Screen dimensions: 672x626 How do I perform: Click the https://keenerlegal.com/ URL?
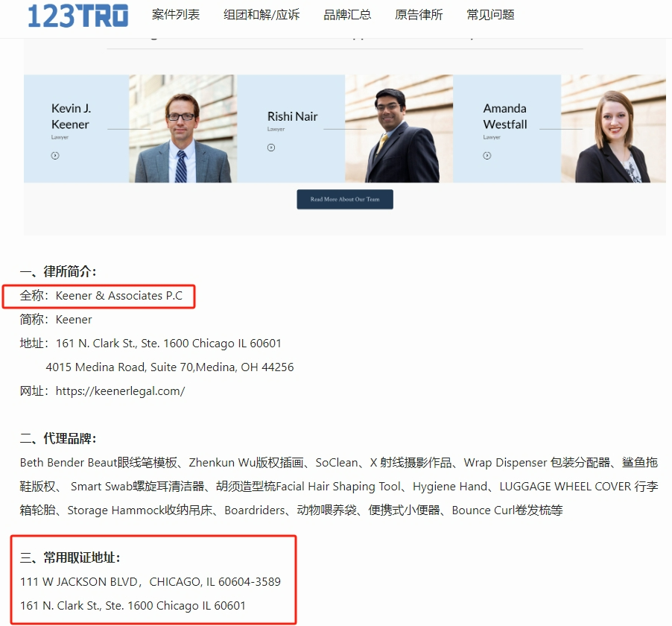point(121,391)
